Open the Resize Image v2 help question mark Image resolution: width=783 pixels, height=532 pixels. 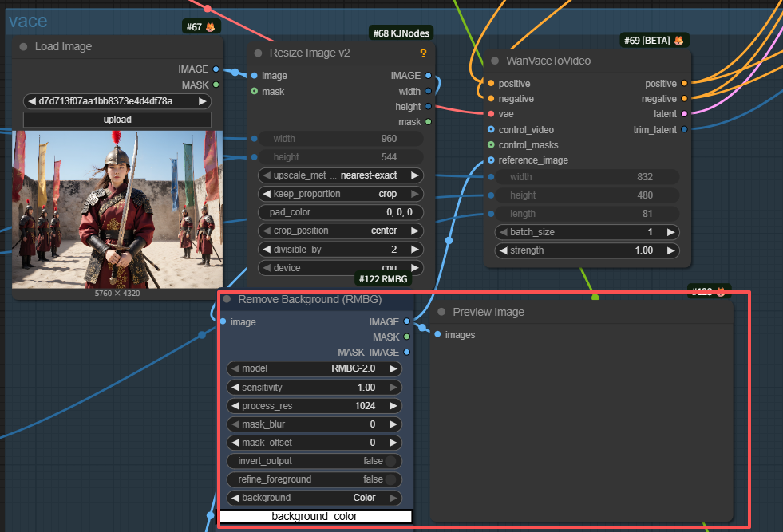[423, 53]
